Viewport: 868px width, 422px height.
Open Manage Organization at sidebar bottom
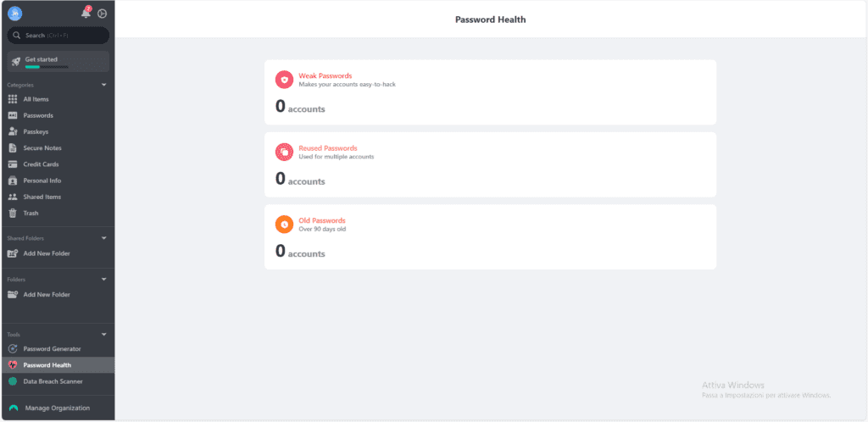click(57, 408)
